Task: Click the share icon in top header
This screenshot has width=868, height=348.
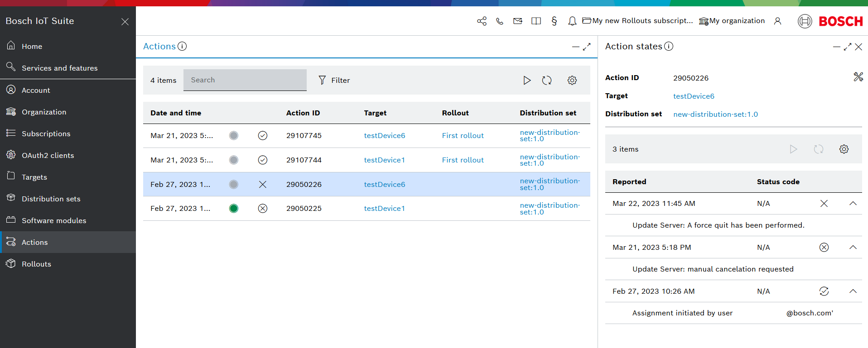Action: coord(482,21)
